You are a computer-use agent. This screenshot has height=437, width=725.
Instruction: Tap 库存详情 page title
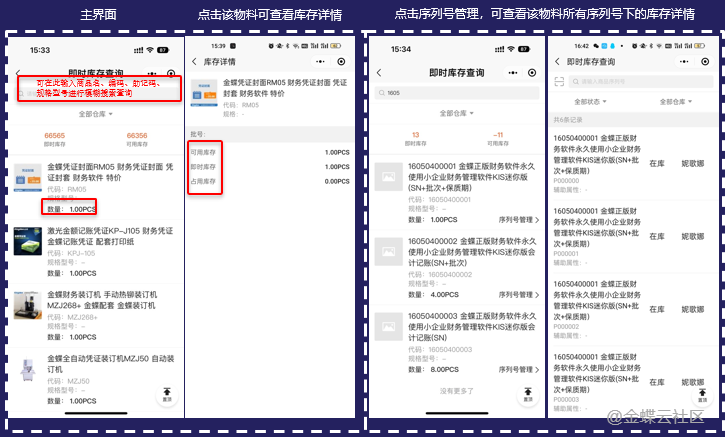tap(220, 62)
